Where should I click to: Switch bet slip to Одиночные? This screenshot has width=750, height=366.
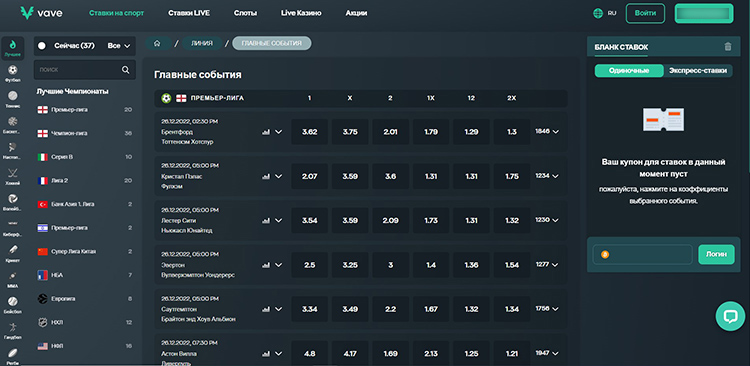coord(629,71)
